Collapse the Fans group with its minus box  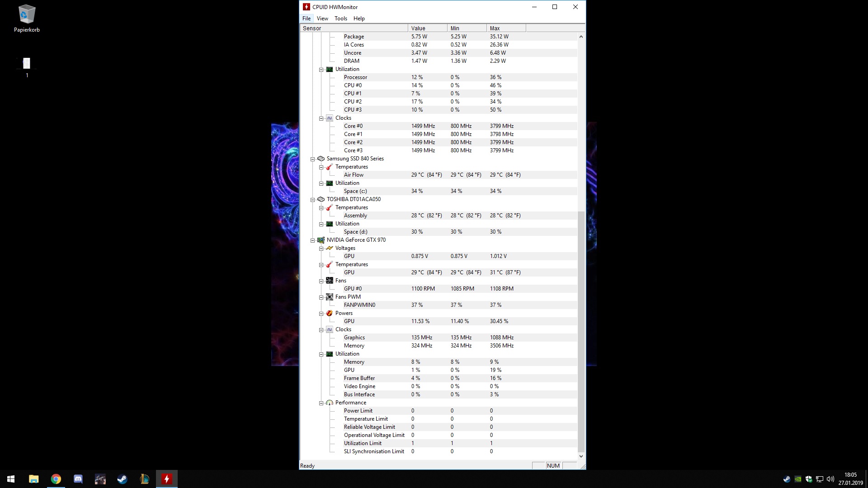(321, 281)
